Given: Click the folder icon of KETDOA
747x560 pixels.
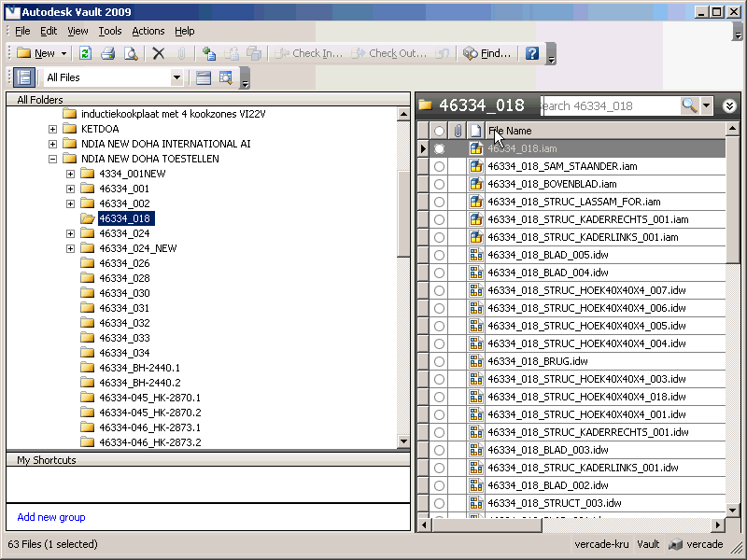Looking at the screenshot, I should tap(69, 129).
